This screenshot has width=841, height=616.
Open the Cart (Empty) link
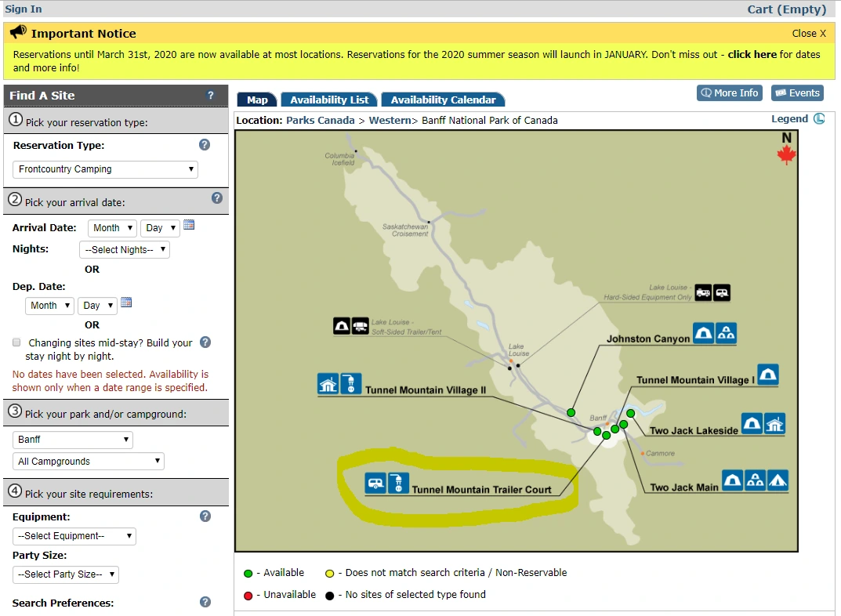[787, 9]
